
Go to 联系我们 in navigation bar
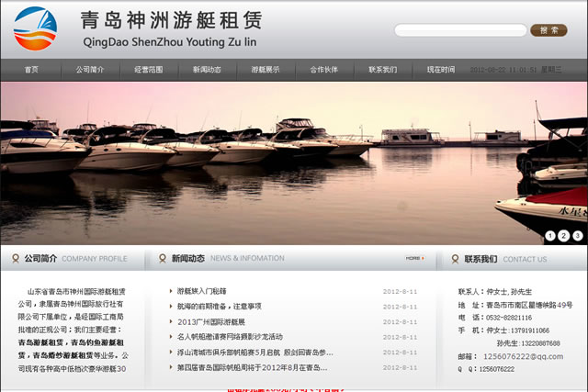coord(382,70)
